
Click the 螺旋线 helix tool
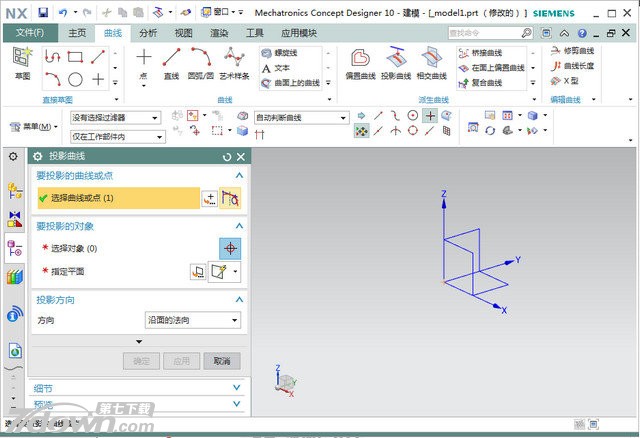(x=280, y=53)
